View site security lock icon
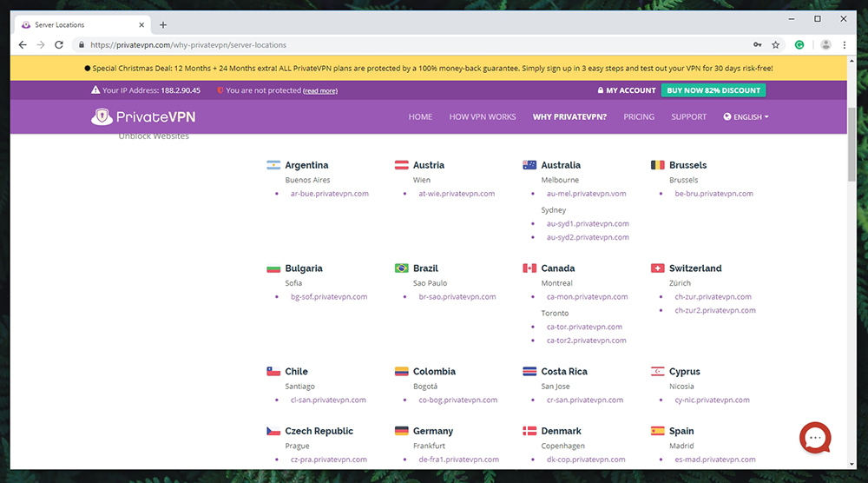Screen dimensions: 868x483 point(82,45)
